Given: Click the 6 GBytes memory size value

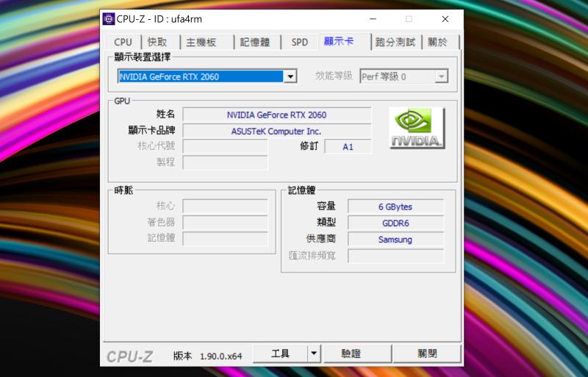Looking at the screenshot, I should (x=395, y=207).
